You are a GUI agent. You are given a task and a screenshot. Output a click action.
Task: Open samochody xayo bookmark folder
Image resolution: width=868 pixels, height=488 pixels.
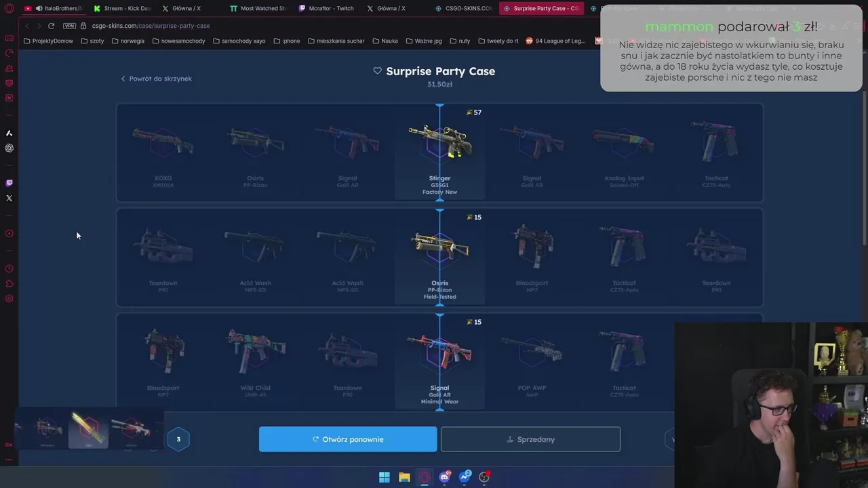239,41
